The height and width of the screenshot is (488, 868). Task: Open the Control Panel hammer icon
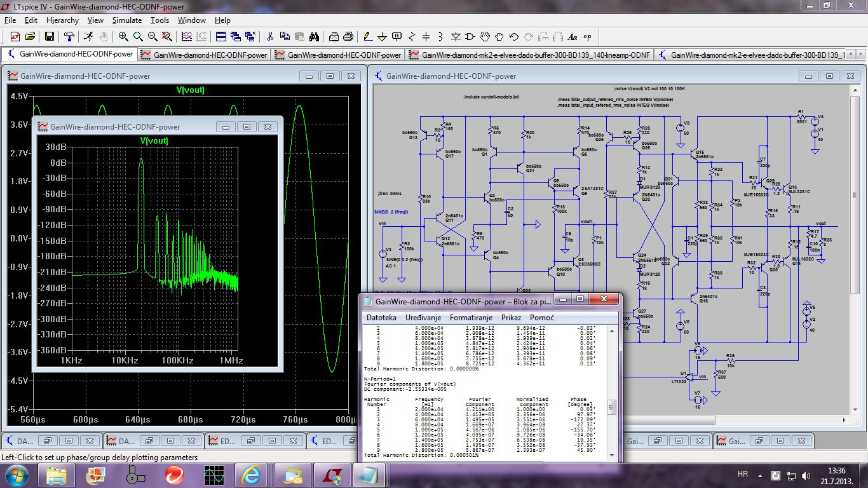point(69,36)
